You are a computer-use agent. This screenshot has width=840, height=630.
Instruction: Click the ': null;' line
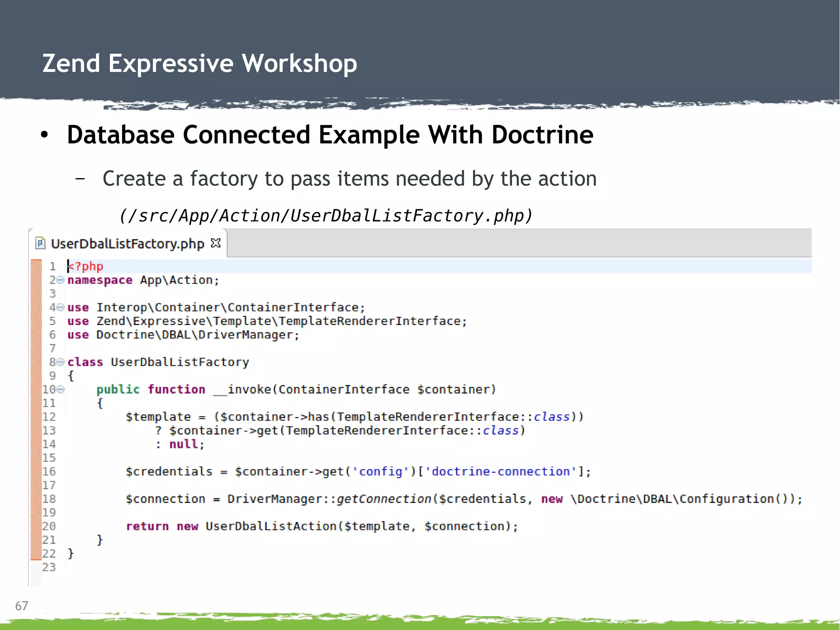tap(180, 444)
